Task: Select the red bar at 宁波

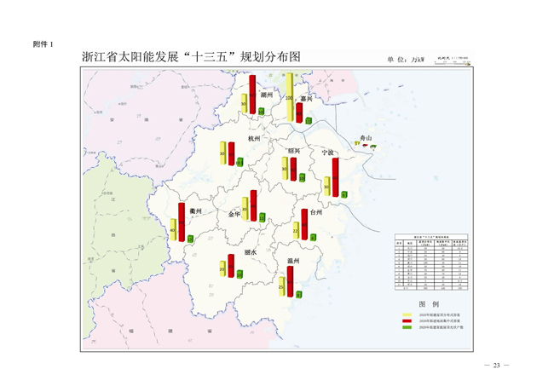Action: (x=335, y=177)
